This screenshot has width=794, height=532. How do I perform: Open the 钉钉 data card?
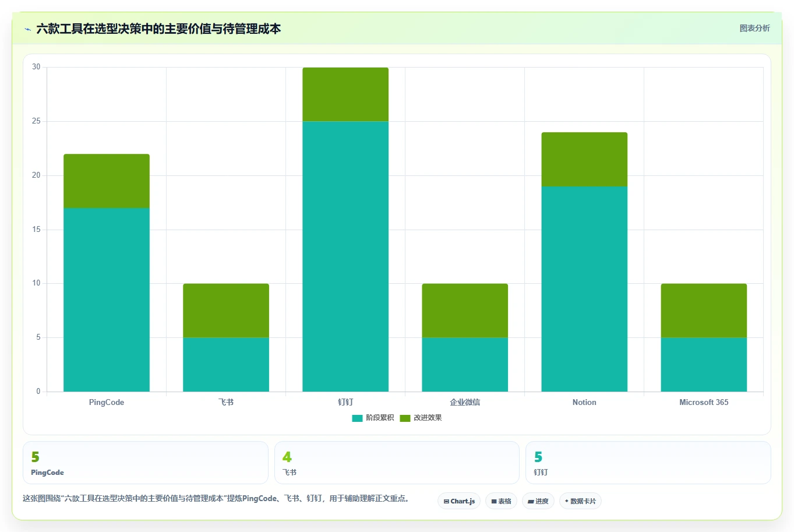(x=648, y=463)
